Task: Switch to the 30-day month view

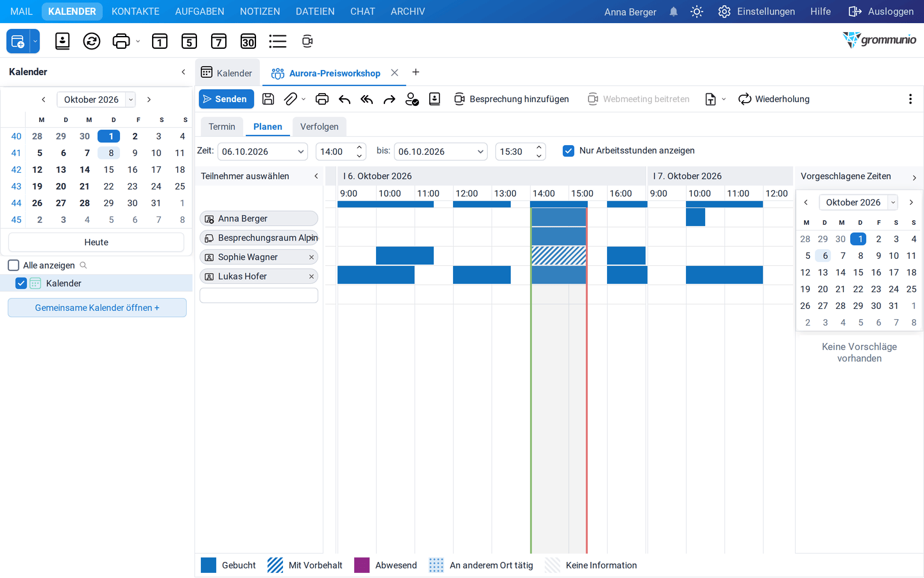Action: (x=248, y=42)
